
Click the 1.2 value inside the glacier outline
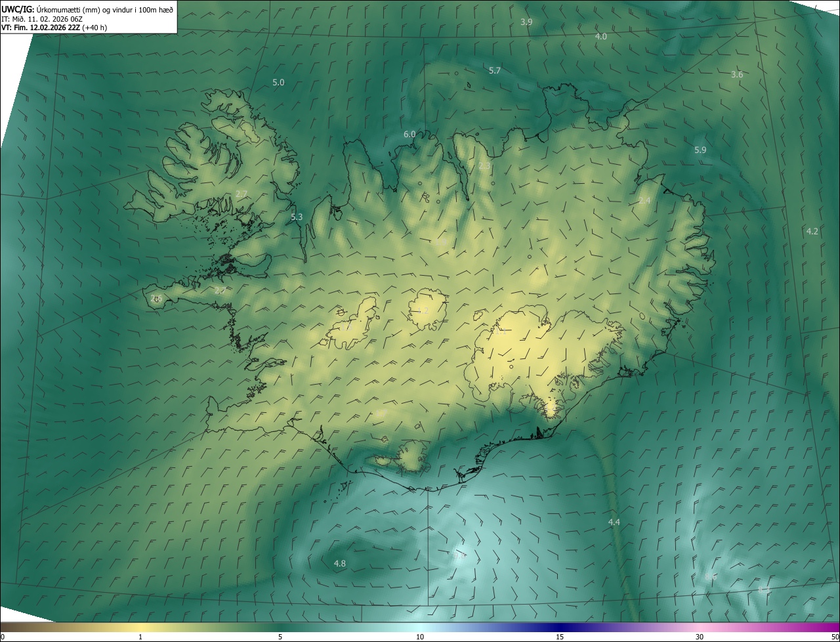pos(423,310)
